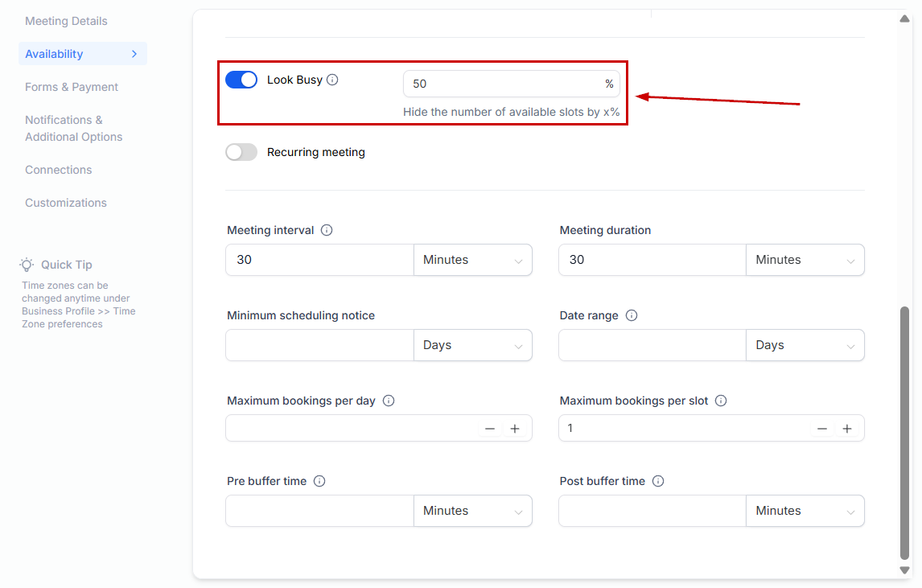The height and width of the screenshot is (588, 922).
Task: Open Forms & Payment section
Action: pos(72,87)
